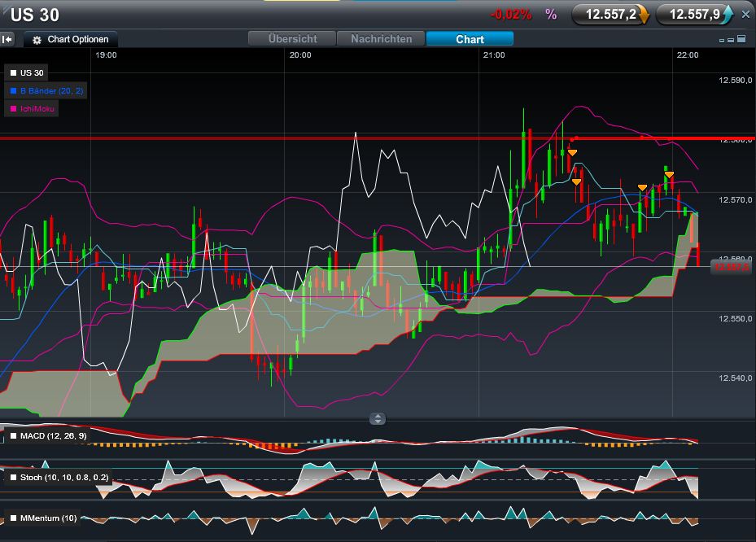Select the small chart layout icon
Image resolution: width=756 pixels, height=542 pixels.
pos(722,41)
